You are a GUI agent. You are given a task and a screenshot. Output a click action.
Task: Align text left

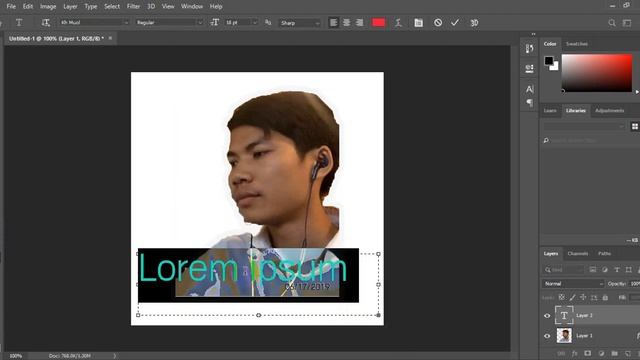333,23
